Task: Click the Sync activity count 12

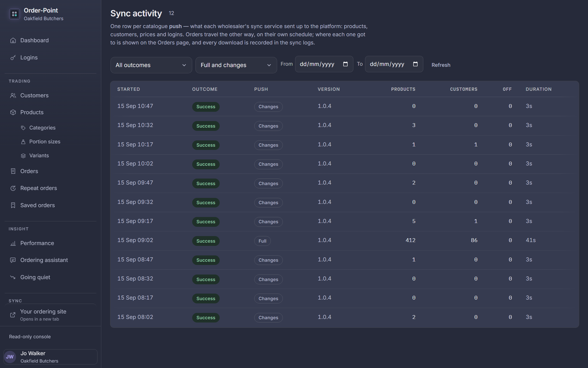Action: (x=171, y=13)
